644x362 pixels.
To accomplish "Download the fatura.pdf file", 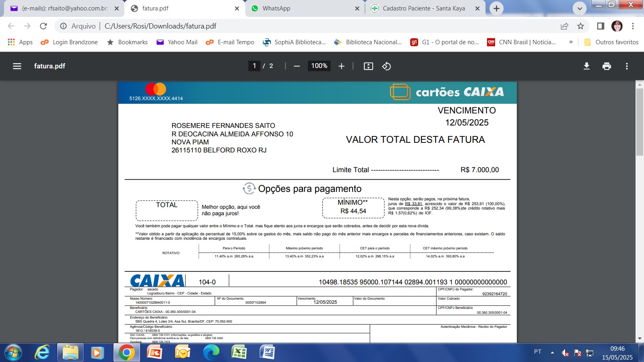I will tap(586, 66).
